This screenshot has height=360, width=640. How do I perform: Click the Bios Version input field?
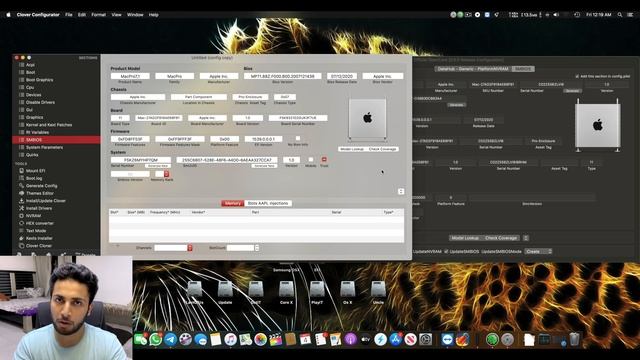click(x=282, y=76)
